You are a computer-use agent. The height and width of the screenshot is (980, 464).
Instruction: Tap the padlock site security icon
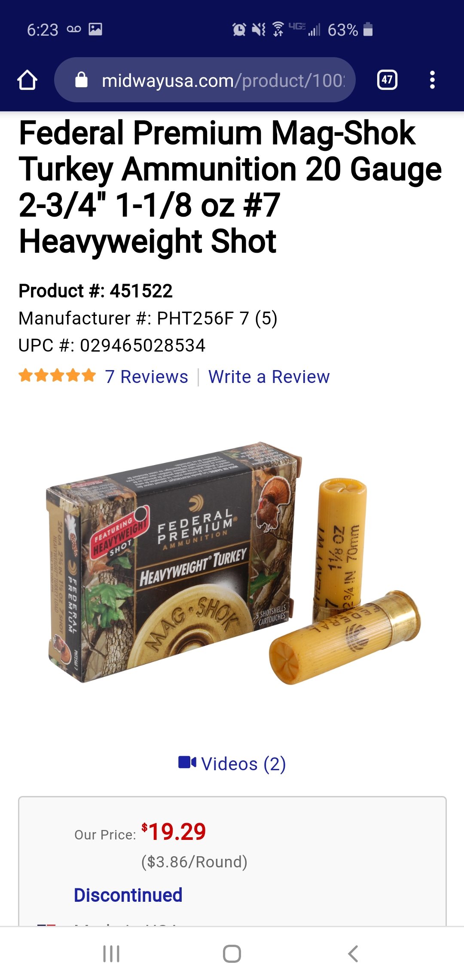point(81,80)
